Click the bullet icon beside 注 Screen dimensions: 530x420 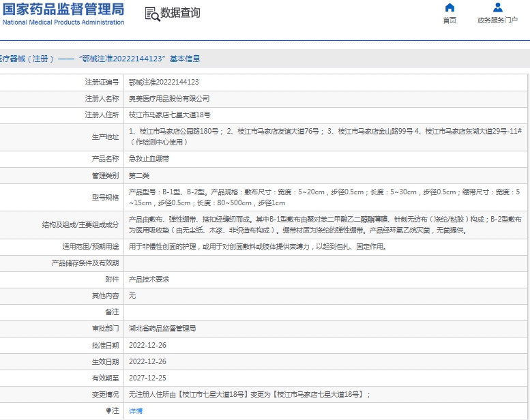[108, 410]
